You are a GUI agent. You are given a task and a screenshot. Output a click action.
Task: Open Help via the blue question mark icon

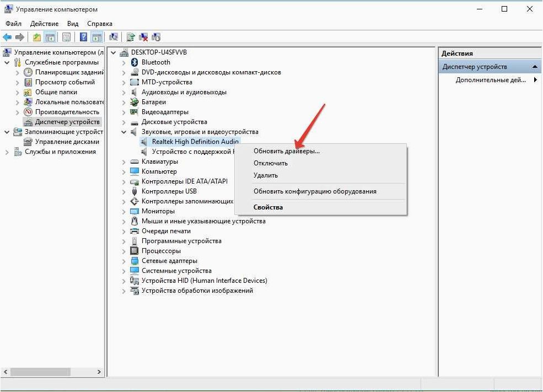[83, 37]
